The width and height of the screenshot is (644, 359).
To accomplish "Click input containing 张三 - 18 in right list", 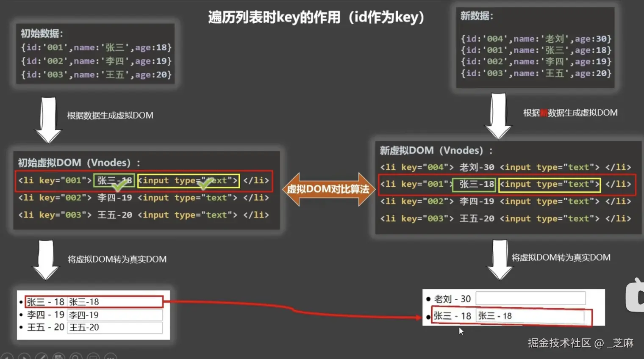I will pos(530,316).
